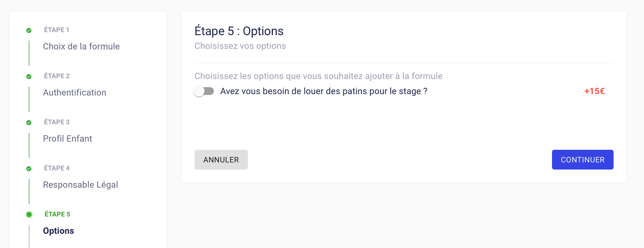Image resolution: width=644 pixels, height=248 pixels.
Task: Click the skate rental question text
Action: pyautogui.click(x=324, y=91)
